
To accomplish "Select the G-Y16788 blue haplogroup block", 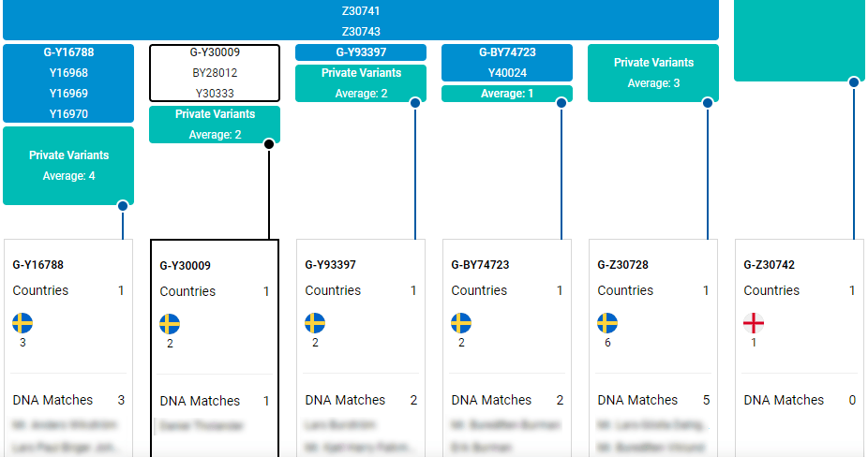I will point(68,83).
